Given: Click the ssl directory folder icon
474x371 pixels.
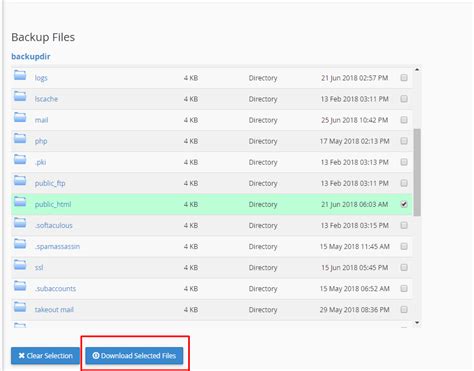Looking at the screenshot, I should [x=20, y=265].
